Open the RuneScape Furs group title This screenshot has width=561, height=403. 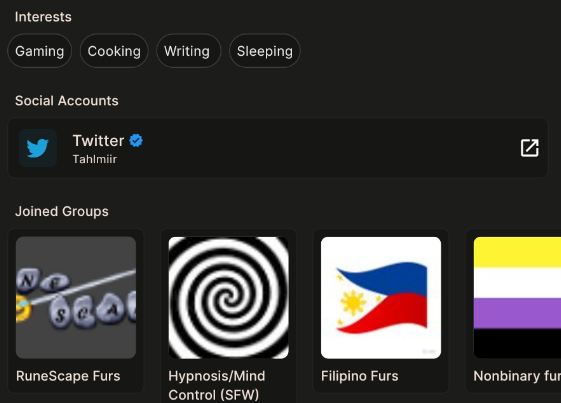pyautogui.click(x=68, y=376)
